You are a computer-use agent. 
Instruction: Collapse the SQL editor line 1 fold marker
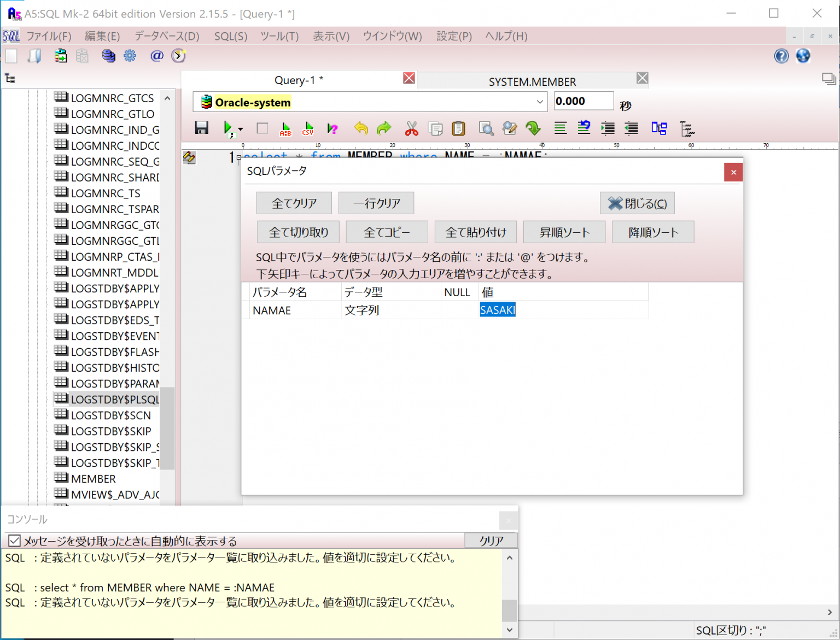tap(238, 157)
